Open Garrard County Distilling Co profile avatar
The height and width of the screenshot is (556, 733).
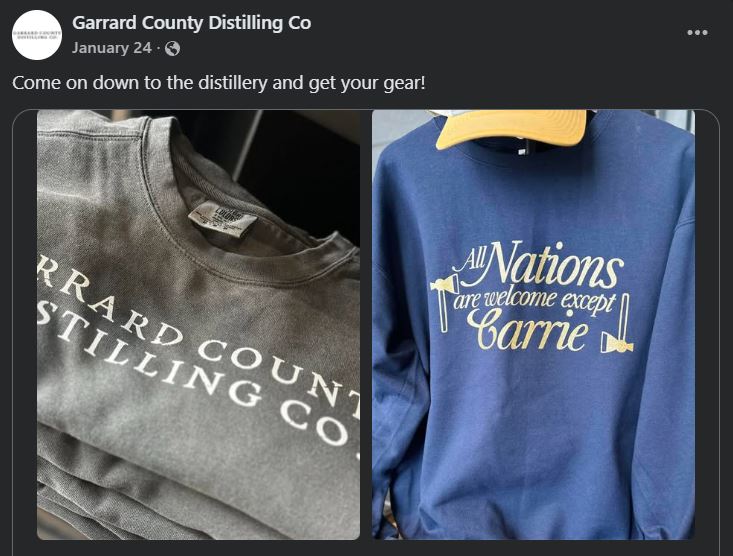coord(36,35)
